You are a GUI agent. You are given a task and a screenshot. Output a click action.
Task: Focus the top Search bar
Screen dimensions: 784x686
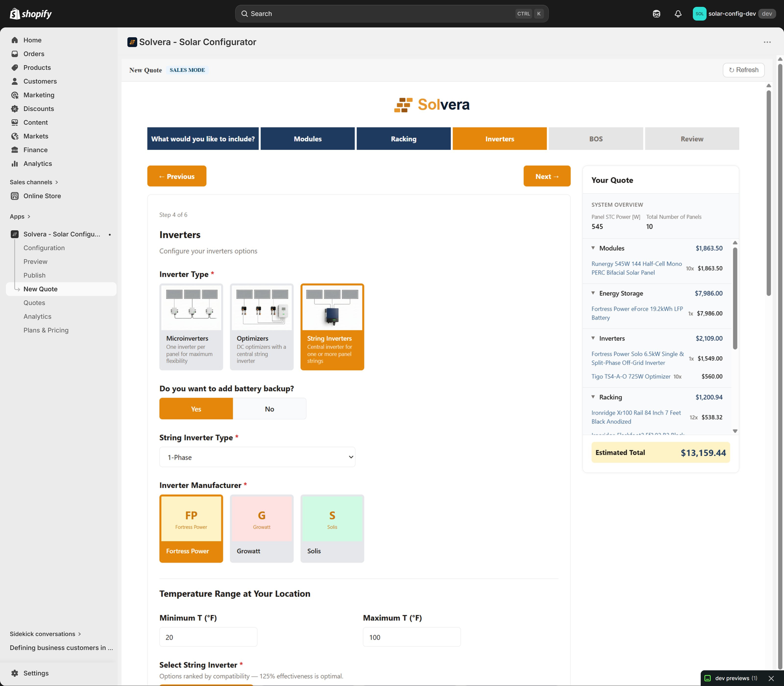(392, 14)
